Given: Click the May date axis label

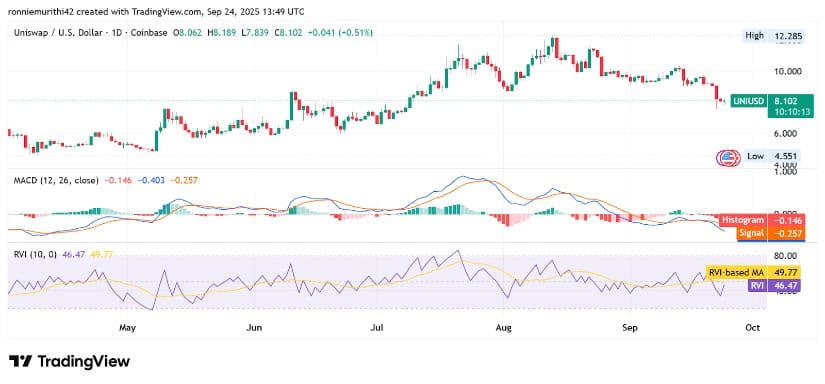Looking at the screenshot, I should point(128,328).
